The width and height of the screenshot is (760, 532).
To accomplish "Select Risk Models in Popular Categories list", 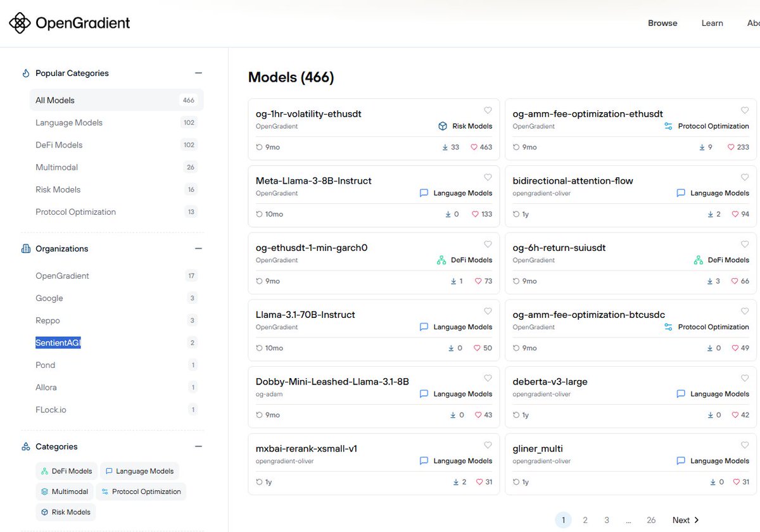I will coord(117,189).
